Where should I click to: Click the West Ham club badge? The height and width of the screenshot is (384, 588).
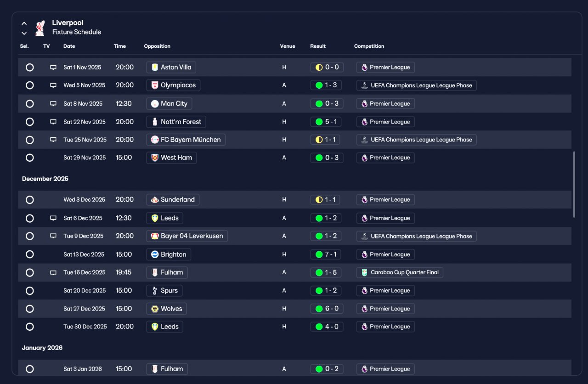[155, 158]
